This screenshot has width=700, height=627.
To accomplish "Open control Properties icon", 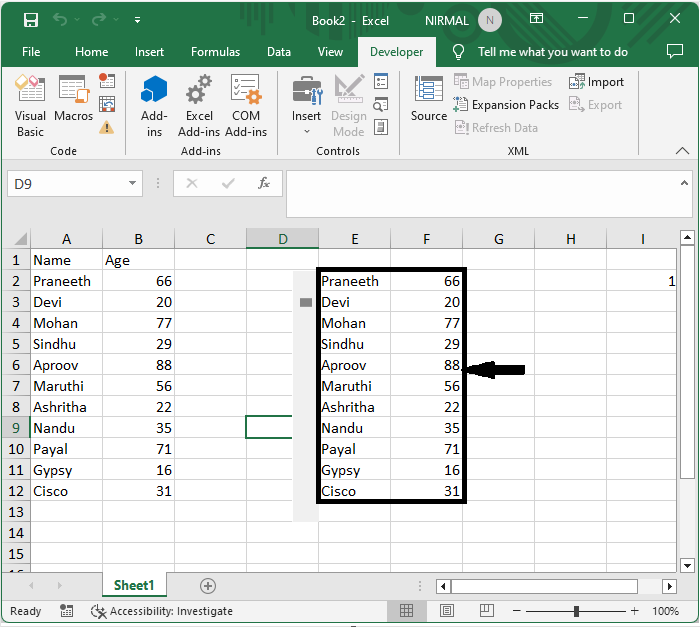I will point(381,81).
